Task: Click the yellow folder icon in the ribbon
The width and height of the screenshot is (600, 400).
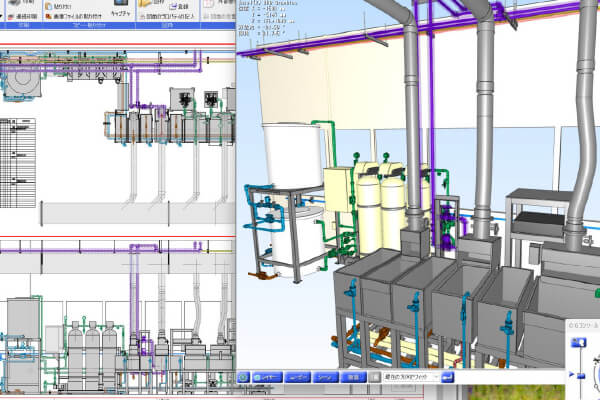Action: 146,3
